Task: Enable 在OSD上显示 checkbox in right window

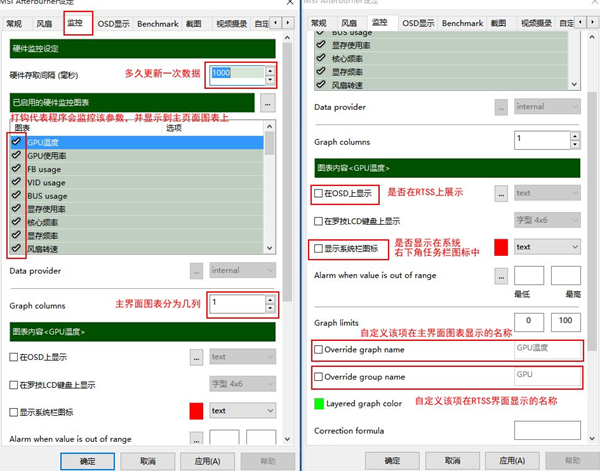Action: tap(318, 193)
